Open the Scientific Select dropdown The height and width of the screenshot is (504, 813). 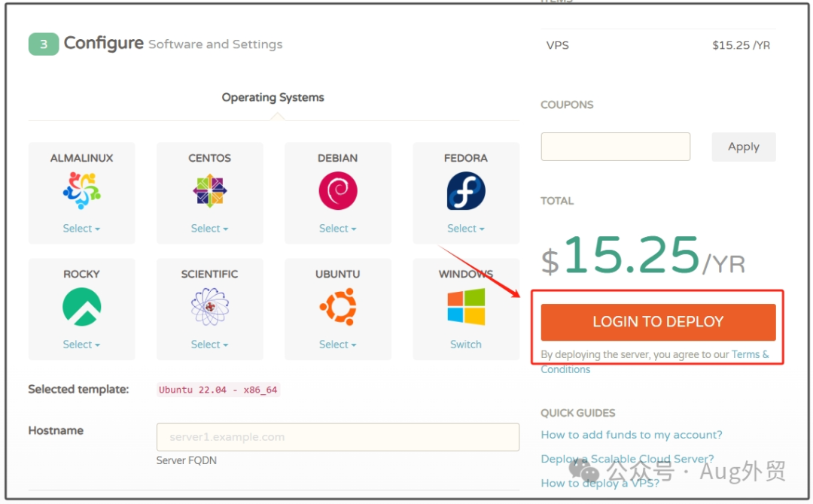(x=209, y=345)
